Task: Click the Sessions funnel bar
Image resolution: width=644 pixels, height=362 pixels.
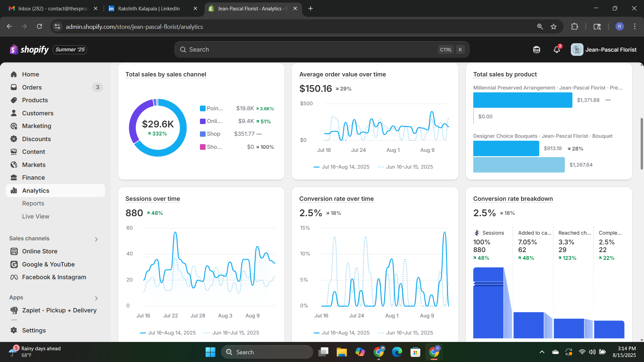Action: pos(488,303)
